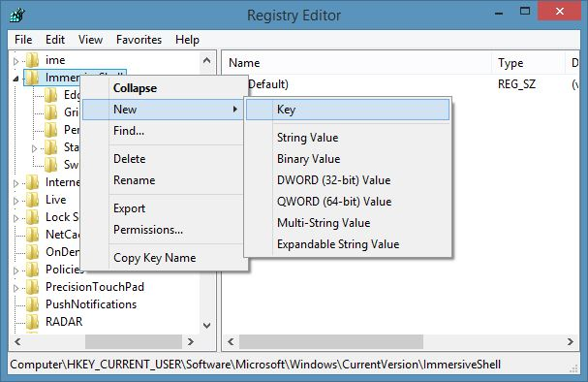
Task: Click the status bar registry path
Action: pyautogui.click(x=256, y=365)
